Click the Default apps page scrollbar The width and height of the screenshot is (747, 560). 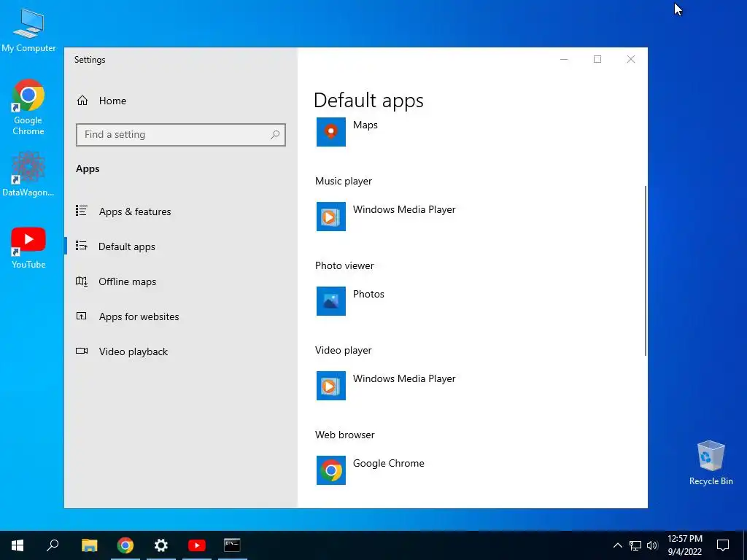pos(646,271)
